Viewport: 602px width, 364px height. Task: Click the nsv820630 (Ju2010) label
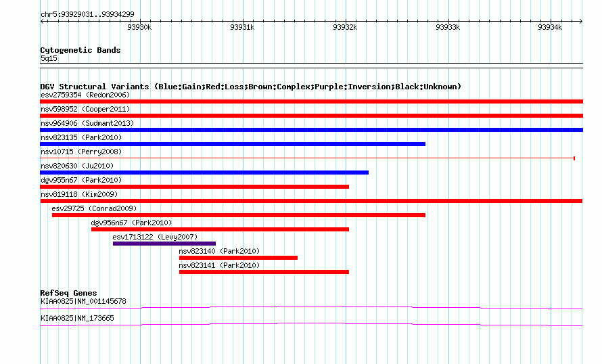click(x=77, y=166)
